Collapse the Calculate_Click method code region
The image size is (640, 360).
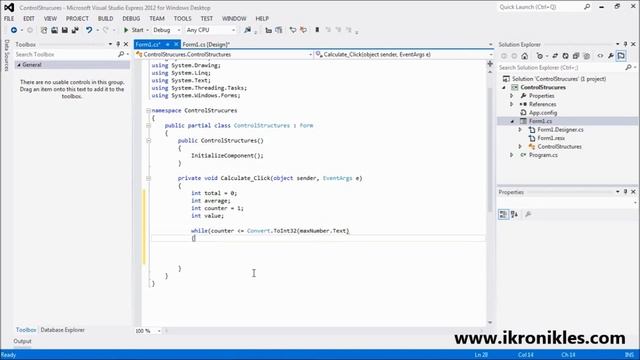148,178
